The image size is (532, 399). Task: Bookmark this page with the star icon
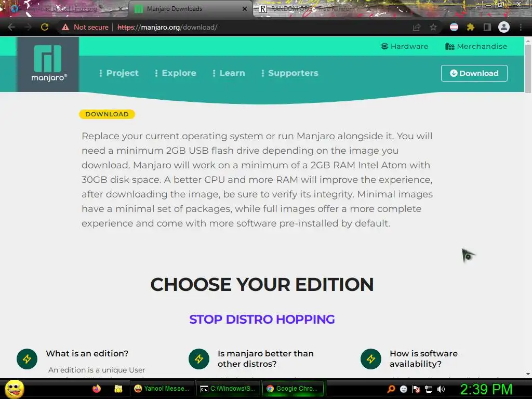click(433, 27)
